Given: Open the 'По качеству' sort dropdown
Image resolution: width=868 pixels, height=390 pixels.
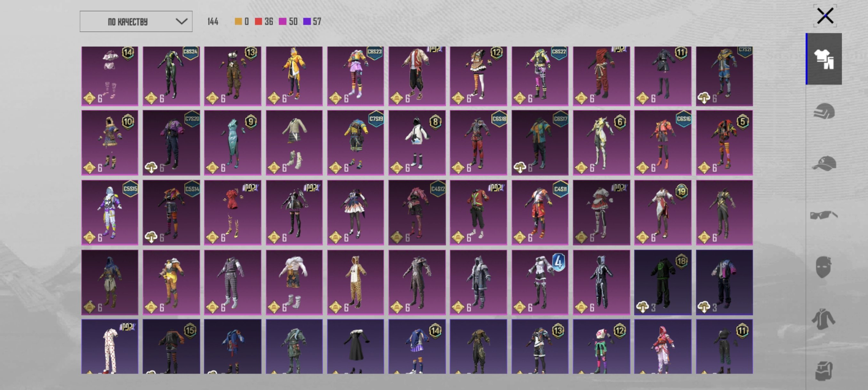Looking at the screenshot, I should click(x=136, y=21).
